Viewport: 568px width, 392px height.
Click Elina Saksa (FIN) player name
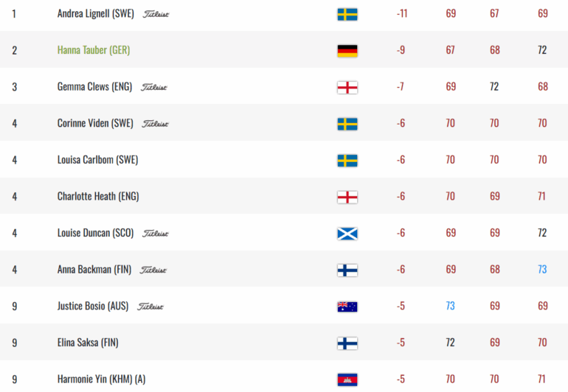[88, 343]
